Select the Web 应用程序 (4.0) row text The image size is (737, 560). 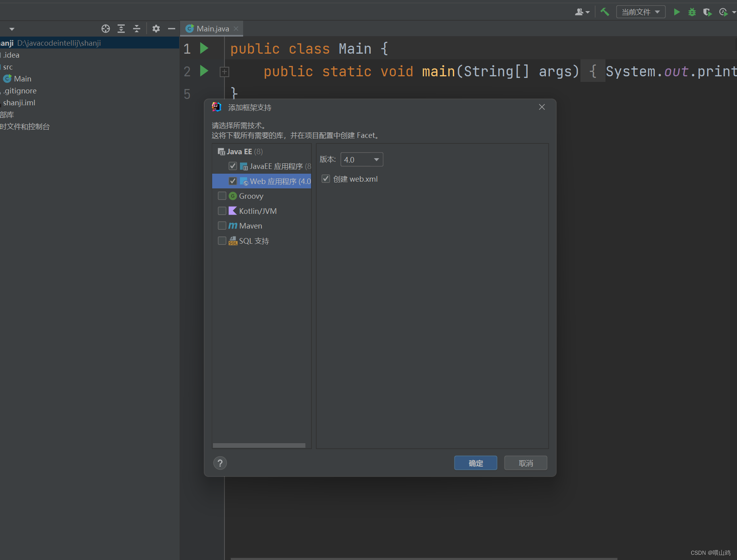point(280,181)
